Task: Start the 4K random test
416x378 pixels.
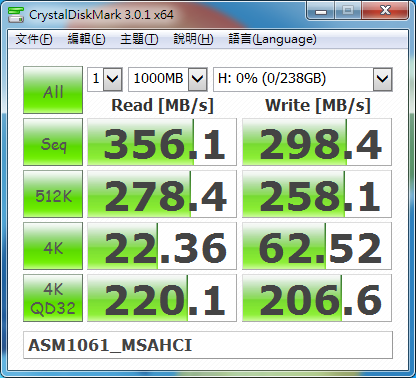Action: tap(53, 246)
